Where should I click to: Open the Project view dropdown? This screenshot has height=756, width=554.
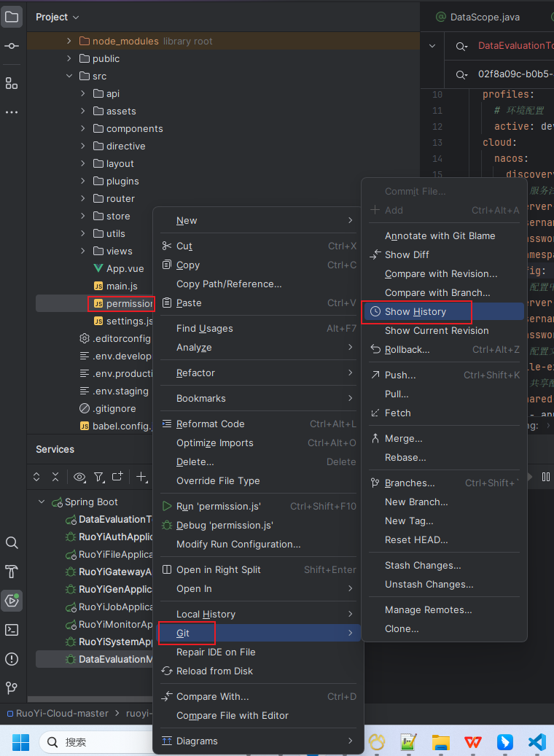point(57,17)
